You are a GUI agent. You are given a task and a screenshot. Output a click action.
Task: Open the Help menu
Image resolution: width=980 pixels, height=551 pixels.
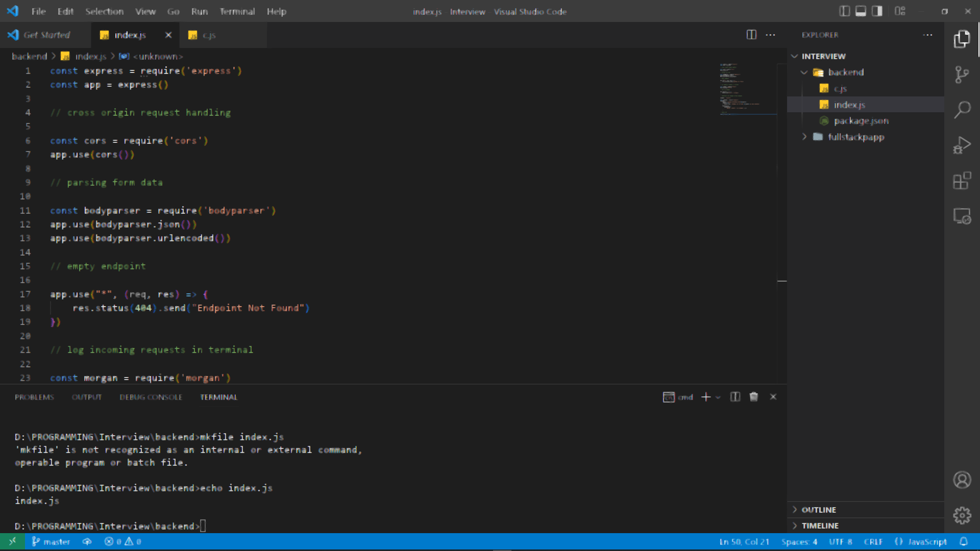click(276, 11)
